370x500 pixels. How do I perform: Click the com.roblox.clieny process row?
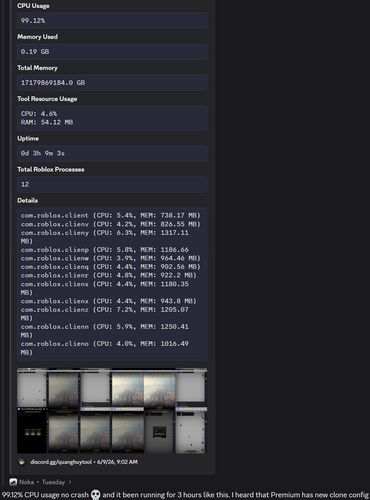(105, 237)
